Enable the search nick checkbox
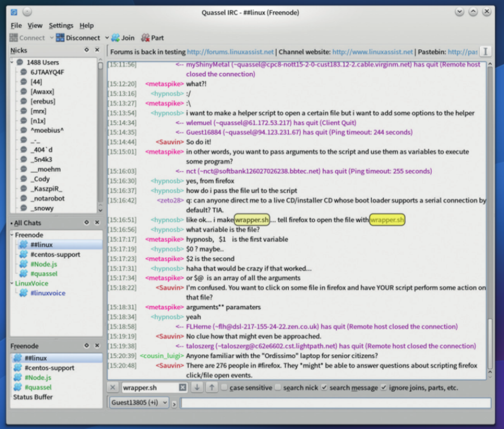This screenshot has width=504, height=429. click(278, 387)
